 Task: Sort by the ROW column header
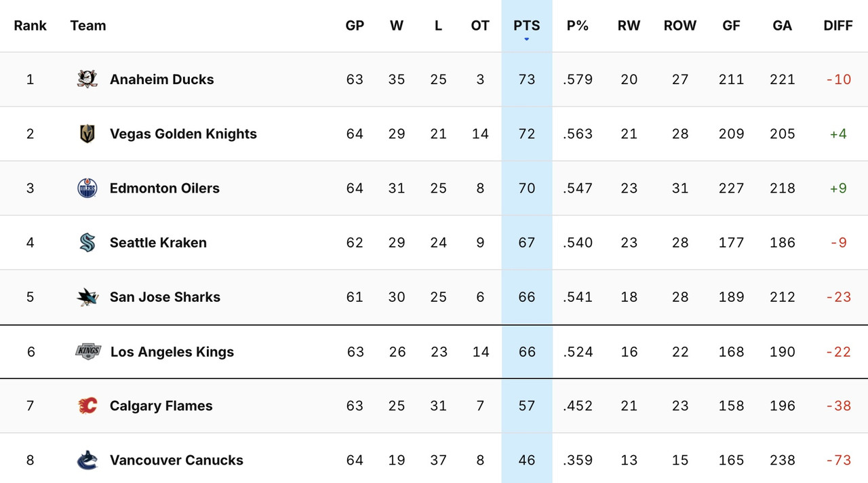[679, 25]
